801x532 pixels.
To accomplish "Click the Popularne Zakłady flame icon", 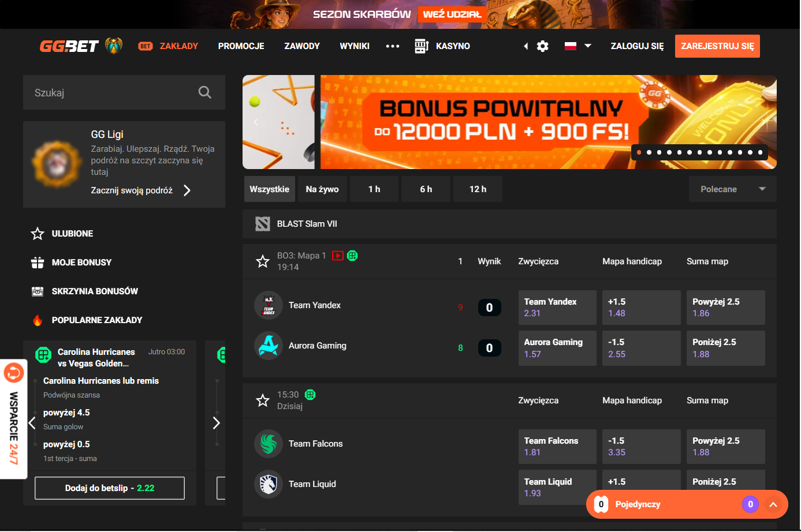I will pyautogui.click(x=38, y=320).
